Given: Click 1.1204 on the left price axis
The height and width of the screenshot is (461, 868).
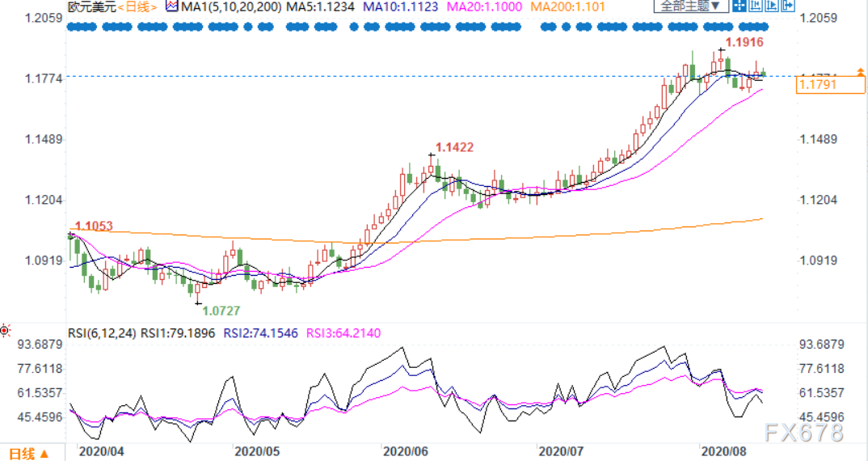Looking at the screenshot, I should point(43,200).
